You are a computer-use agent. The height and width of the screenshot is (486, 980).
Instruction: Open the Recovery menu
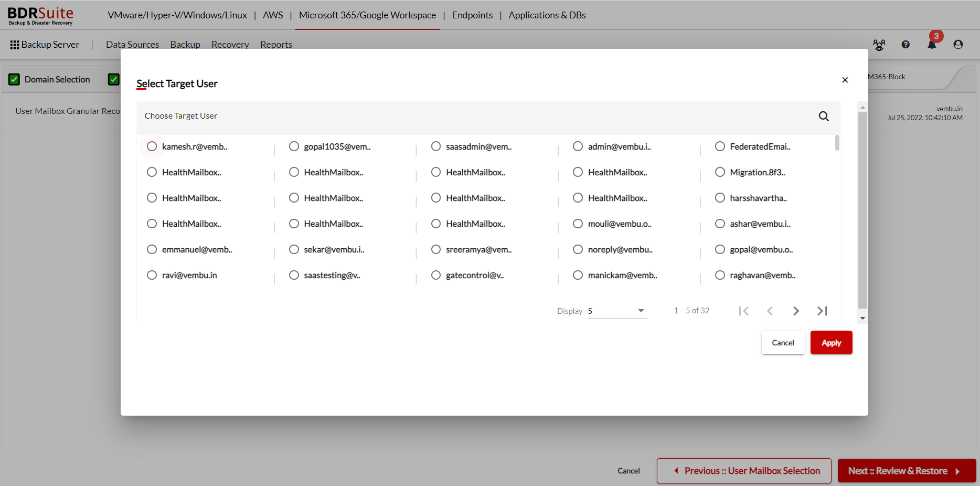(230, 45)
